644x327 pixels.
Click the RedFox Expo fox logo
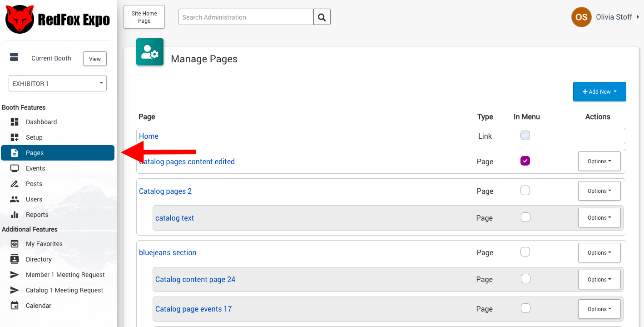coord(20,19)
